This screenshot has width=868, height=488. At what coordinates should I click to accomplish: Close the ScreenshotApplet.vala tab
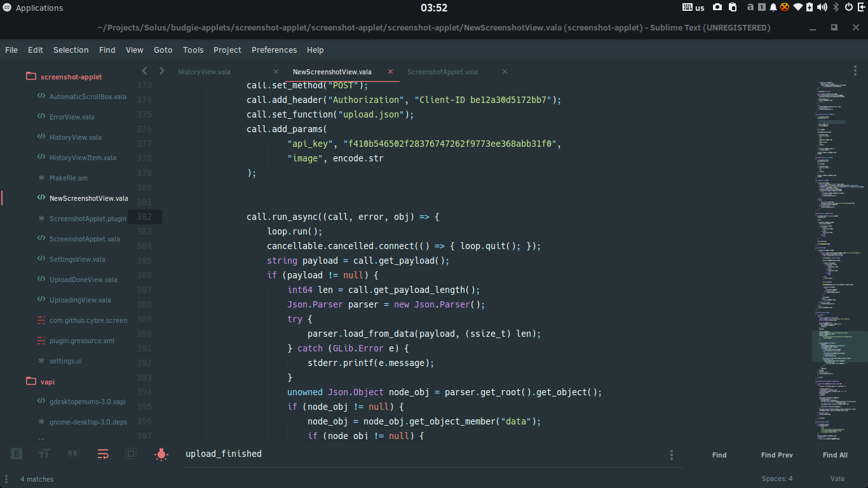[505, 72]
